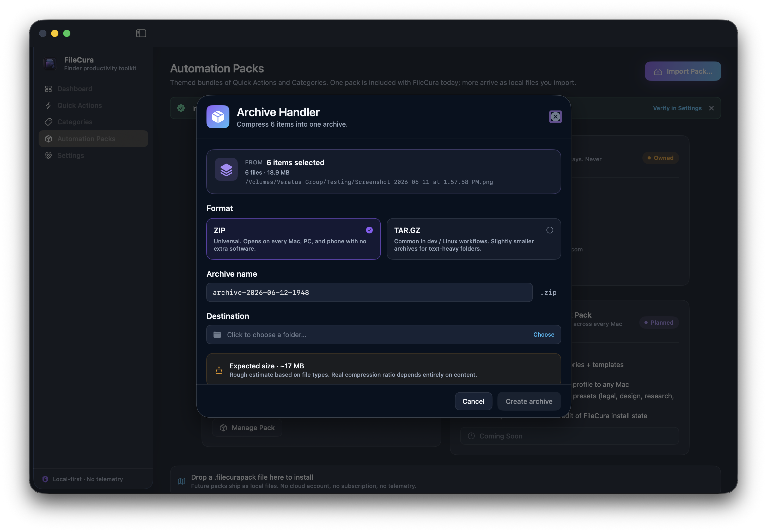
Task: Click the Manage Pack button
Action: (247, 428)
